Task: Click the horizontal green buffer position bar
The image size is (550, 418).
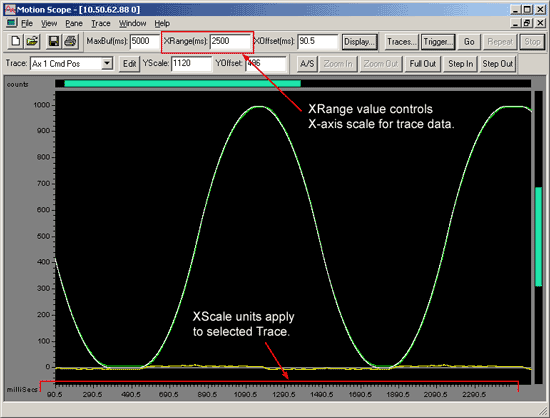Action: point(182,83)
